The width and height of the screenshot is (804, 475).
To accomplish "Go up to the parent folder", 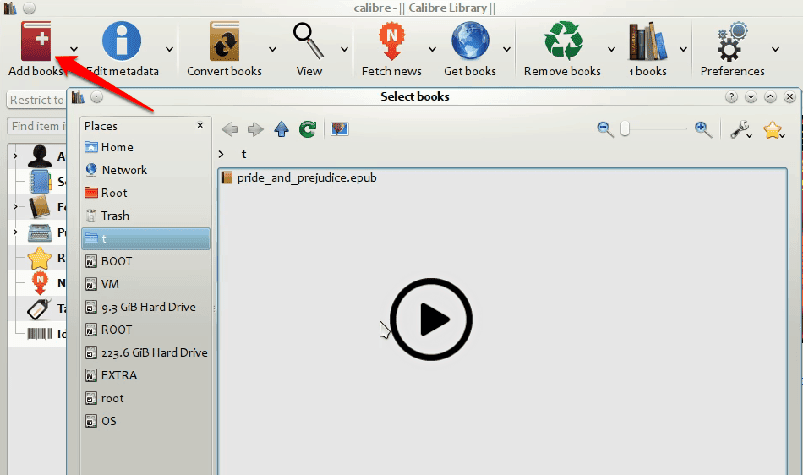I will pyautogui.click(x=282, y=129).
